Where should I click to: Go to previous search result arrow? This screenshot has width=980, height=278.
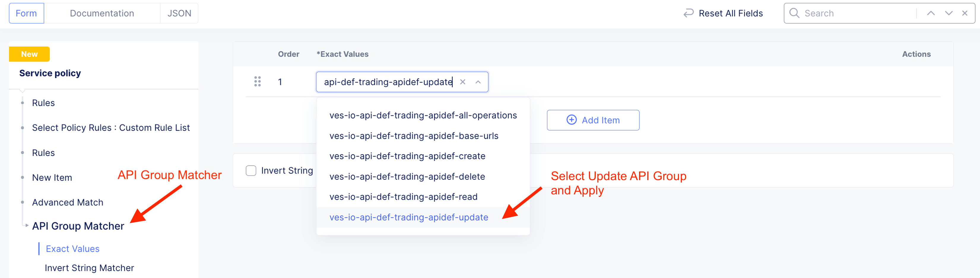tap(930, 13)
